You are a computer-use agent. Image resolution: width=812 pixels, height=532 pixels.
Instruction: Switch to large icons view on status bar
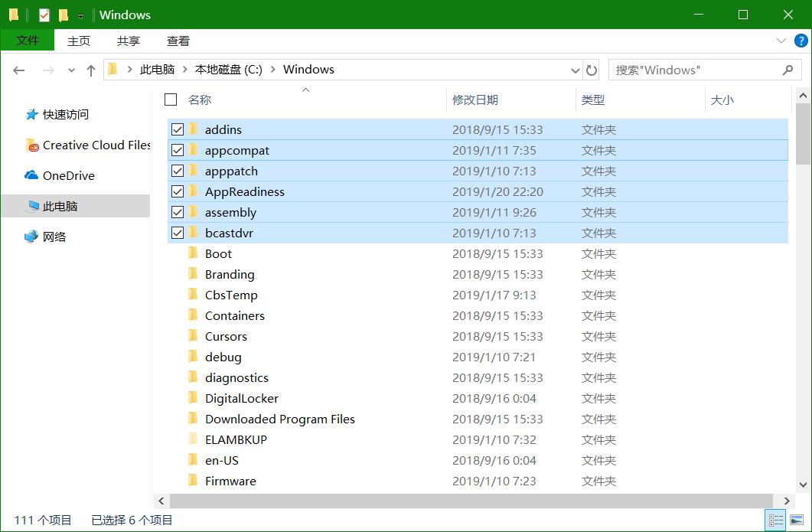[x=797, y=520]
